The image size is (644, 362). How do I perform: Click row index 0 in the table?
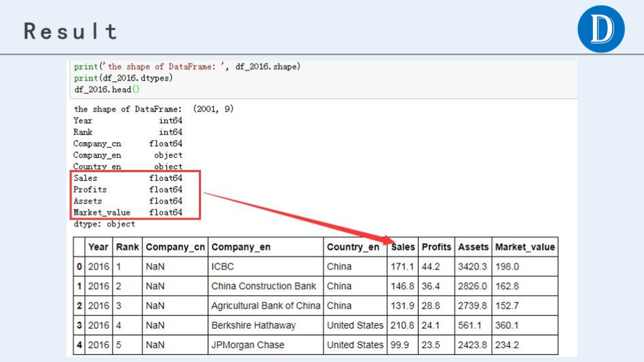tap(79, 266)
